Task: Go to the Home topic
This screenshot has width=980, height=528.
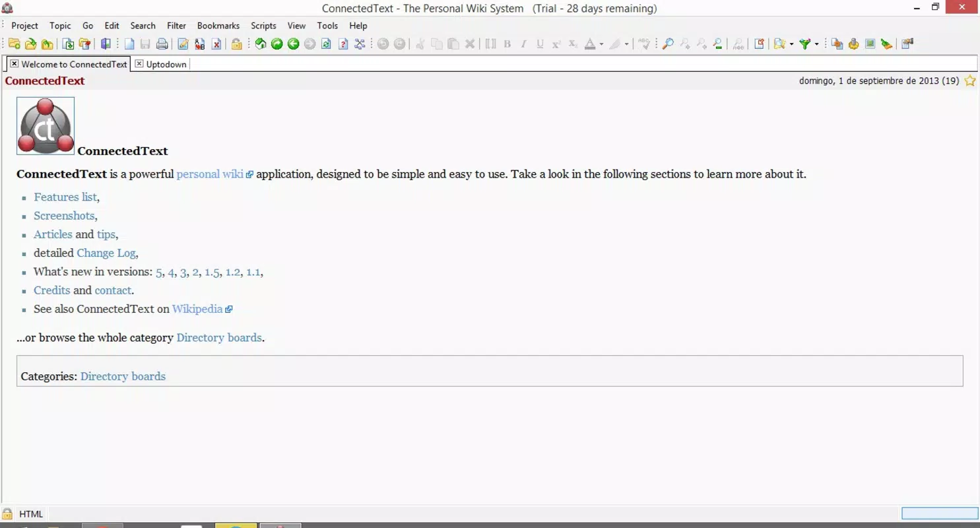Action: tap(261, 44)
